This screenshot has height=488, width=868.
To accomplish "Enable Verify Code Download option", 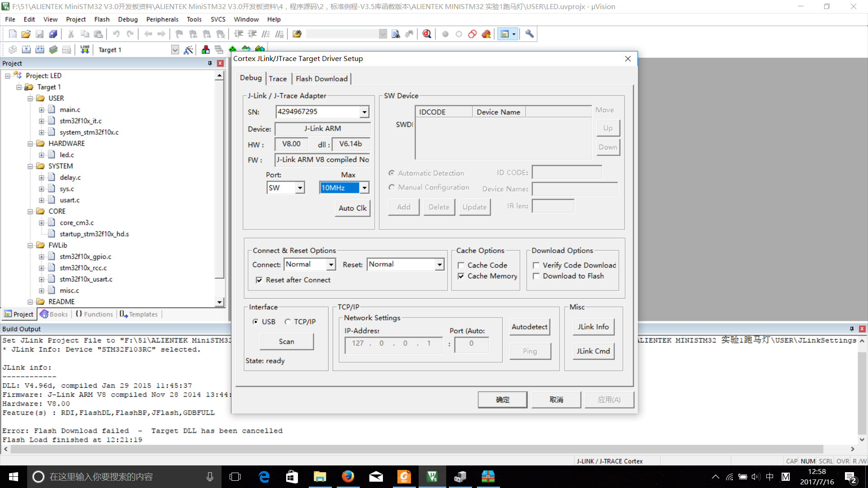I will point(535,265).
